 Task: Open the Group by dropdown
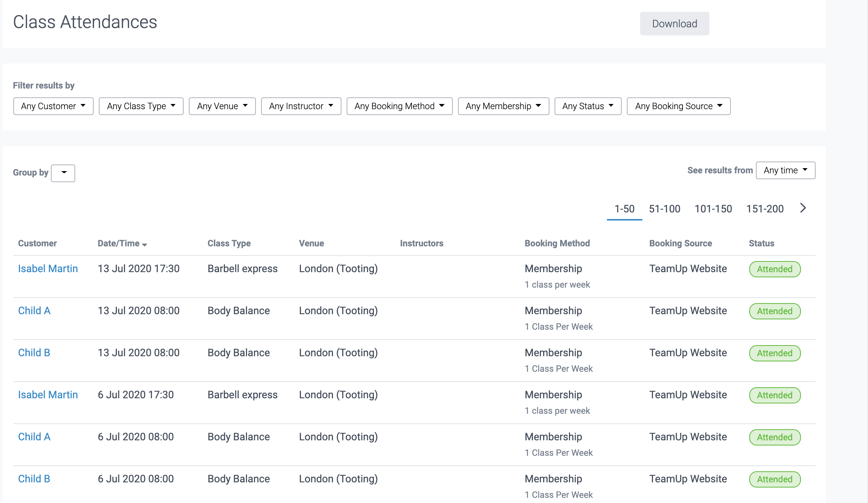pos(63,173)
